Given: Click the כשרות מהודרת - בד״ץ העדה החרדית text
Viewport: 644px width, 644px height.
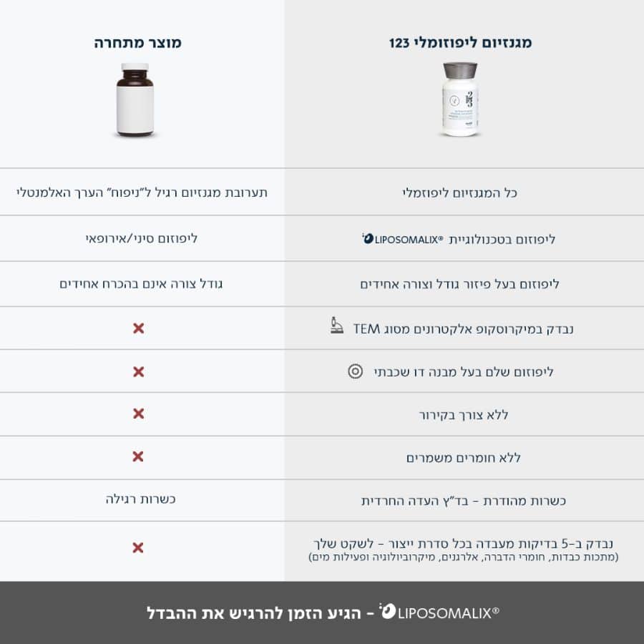Looking at the screenshot, I should tap(464, 500).
